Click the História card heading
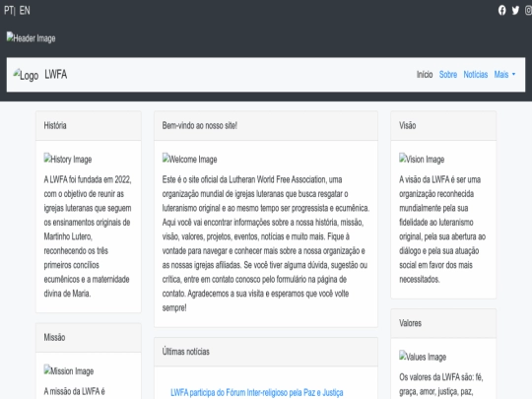The image size is (532, 399). (x=55, y=125)
